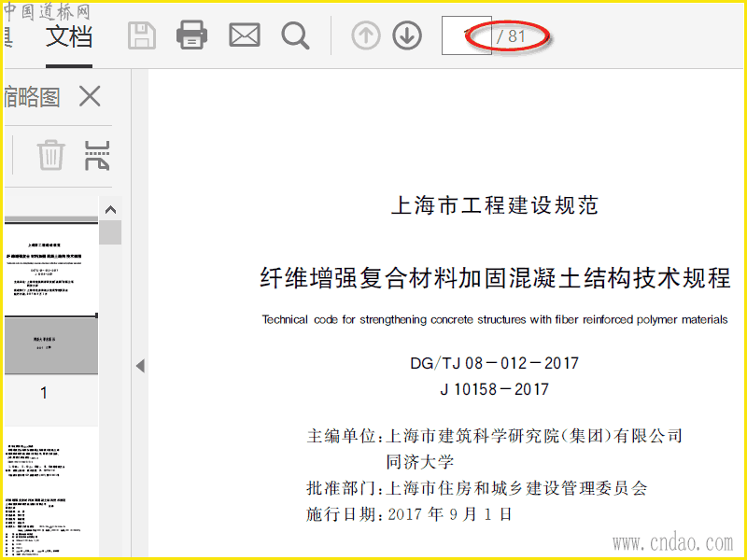The width and height of the screenshot is (747, 560).
Task: Click the line 同济大学
Action: click(x=419, y=462)
